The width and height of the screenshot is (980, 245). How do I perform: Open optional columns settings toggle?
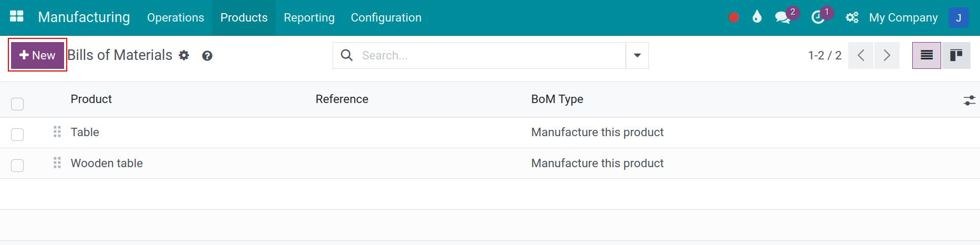(x=969, y=100)
